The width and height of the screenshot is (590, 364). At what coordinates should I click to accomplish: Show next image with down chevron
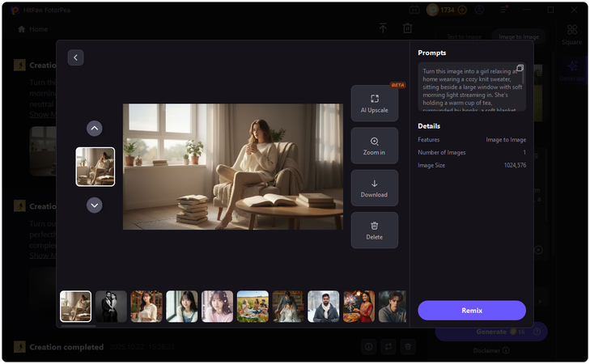tap(95, 205)
